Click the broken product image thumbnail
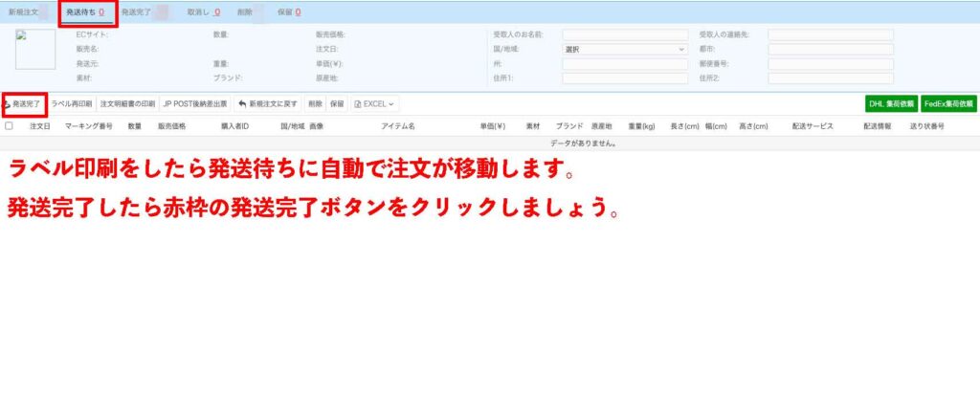The image size is (980, 420). point(35,50)
